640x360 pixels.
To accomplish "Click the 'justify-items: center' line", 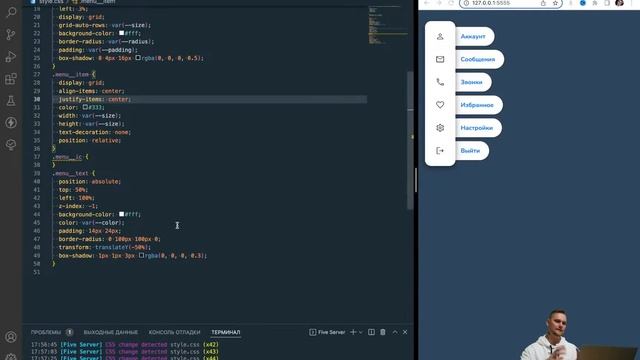I will [94, 99].
